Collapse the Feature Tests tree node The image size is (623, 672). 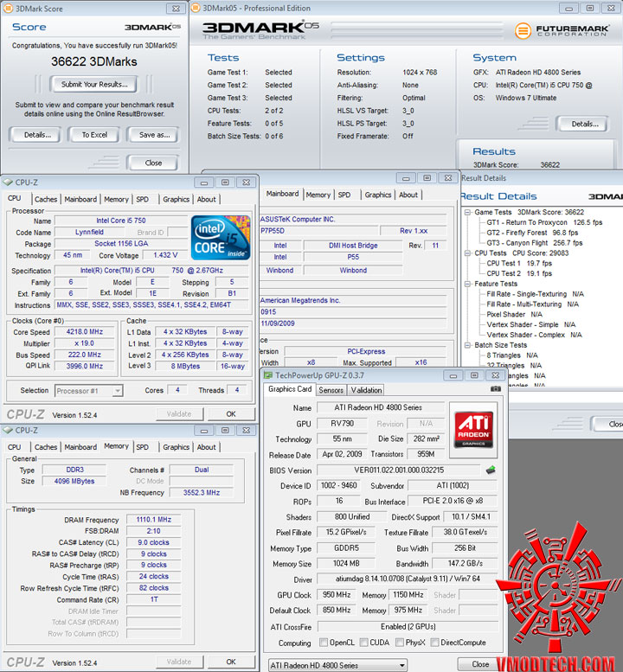(x=468, y=284)
